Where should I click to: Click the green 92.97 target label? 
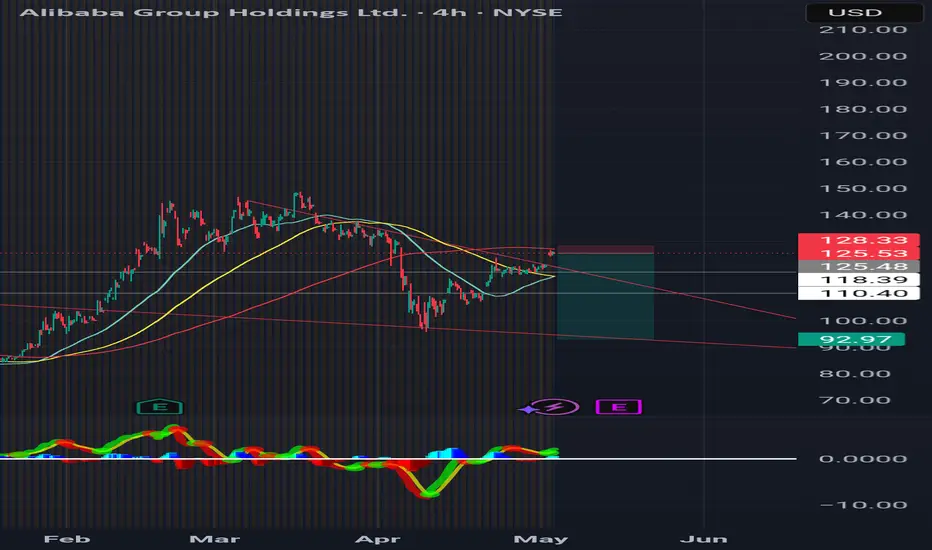[851, 340]
